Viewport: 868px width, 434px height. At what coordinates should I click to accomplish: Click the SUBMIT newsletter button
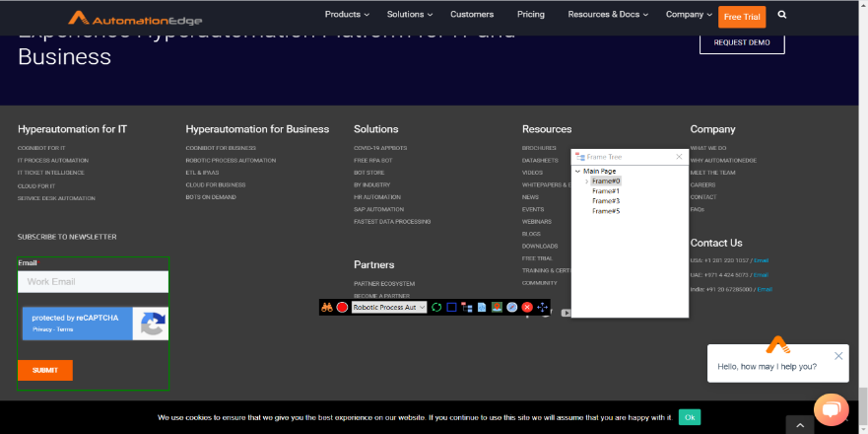point(45,370)
